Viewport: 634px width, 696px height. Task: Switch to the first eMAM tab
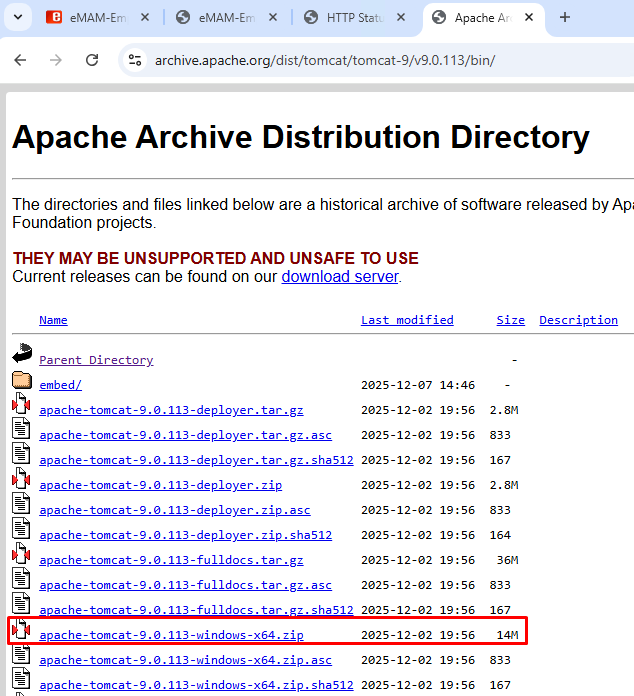click(x=95, y=18)
